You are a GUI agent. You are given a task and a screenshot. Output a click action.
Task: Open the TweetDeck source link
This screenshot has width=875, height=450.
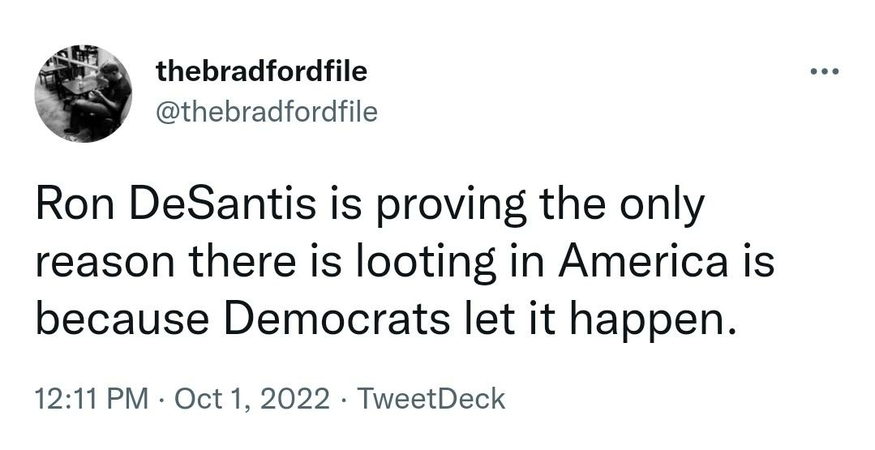tap(431, 400)
